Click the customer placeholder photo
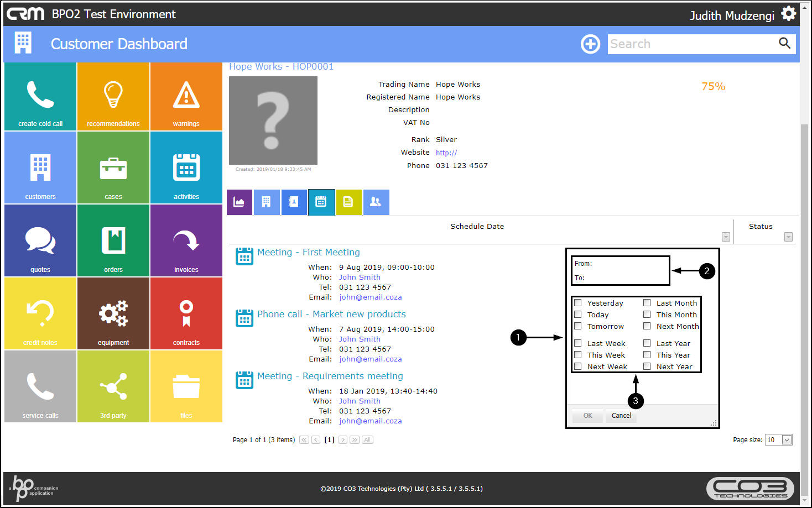The height and width of the screenshot is (508, 812). 273,121
